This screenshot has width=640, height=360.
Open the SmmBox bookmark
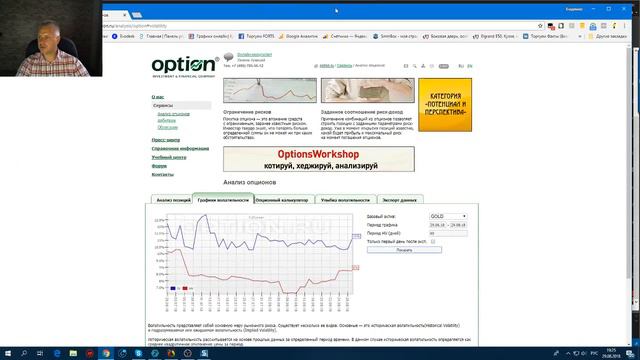395,36
